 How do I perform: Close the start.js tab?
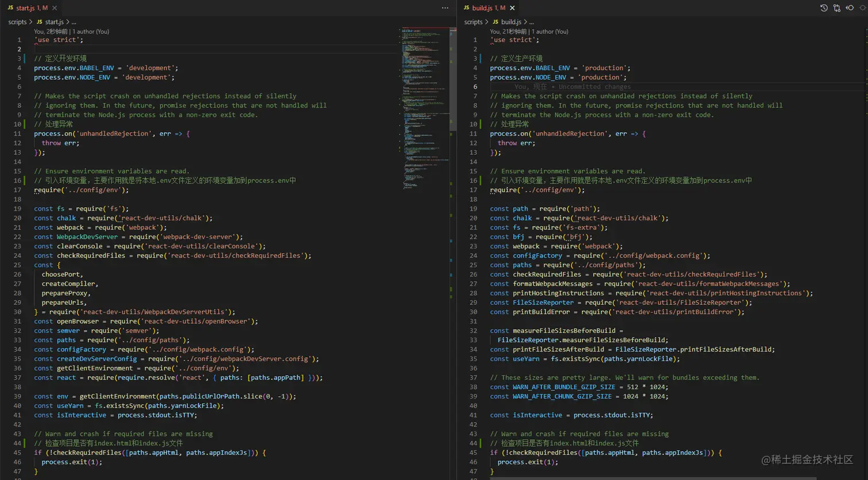(55, 8)
